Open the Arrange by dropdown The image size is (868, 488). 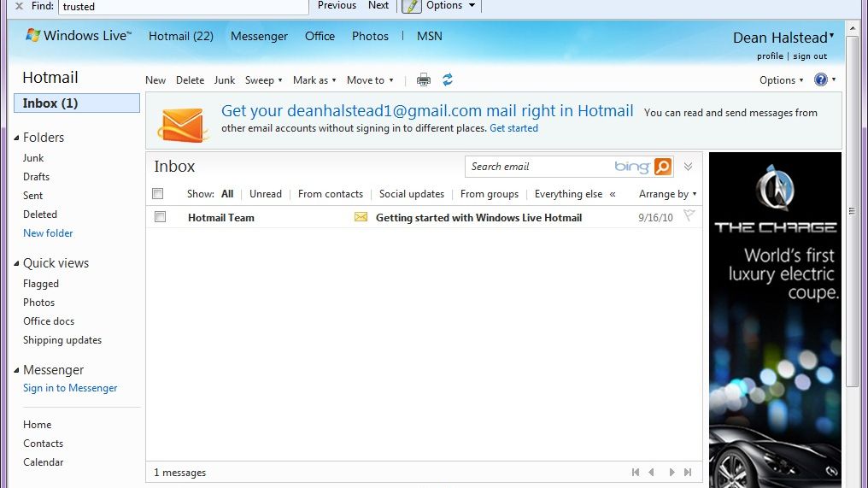(x=667, y=194)
